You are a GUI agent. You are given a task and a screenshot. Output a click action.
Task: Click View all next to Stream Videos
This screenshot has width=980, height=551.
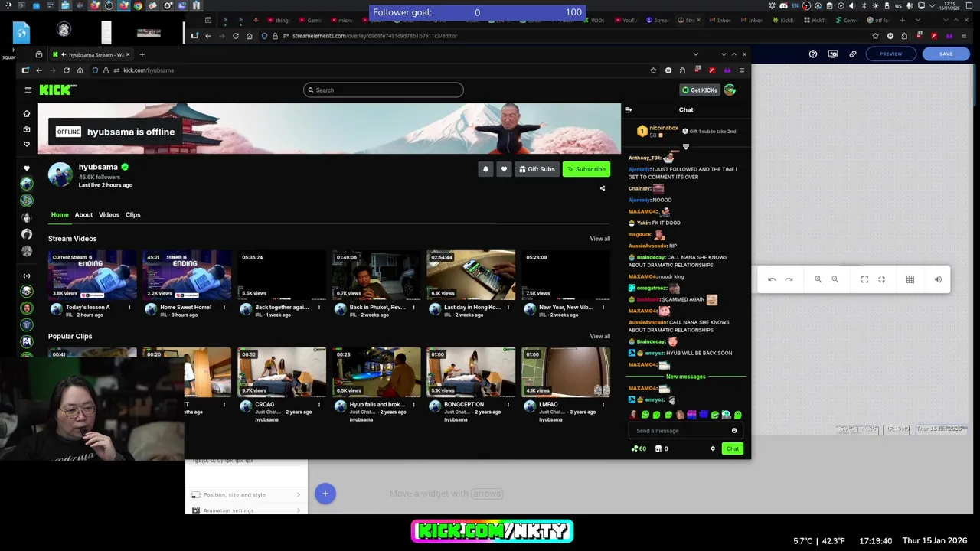tap(599, 239)
